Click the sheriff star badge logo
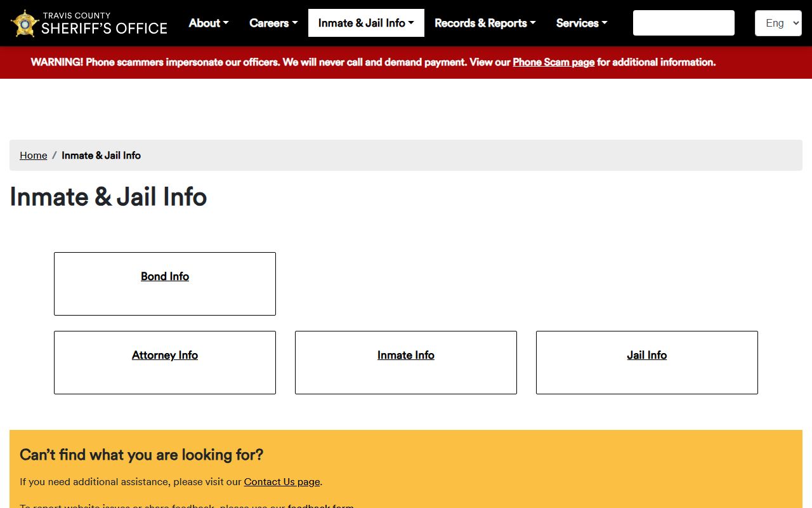Viewport: 812px width, 508px height. [25, 23]
